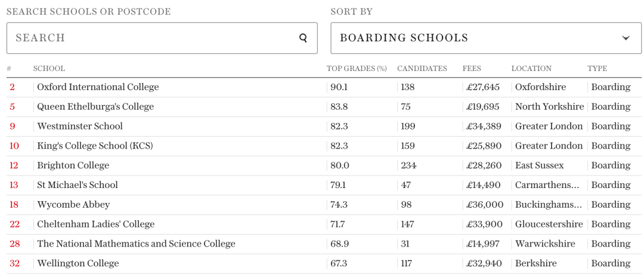
Task: Focus the school or postcode search field
Action: coord(162,38)
